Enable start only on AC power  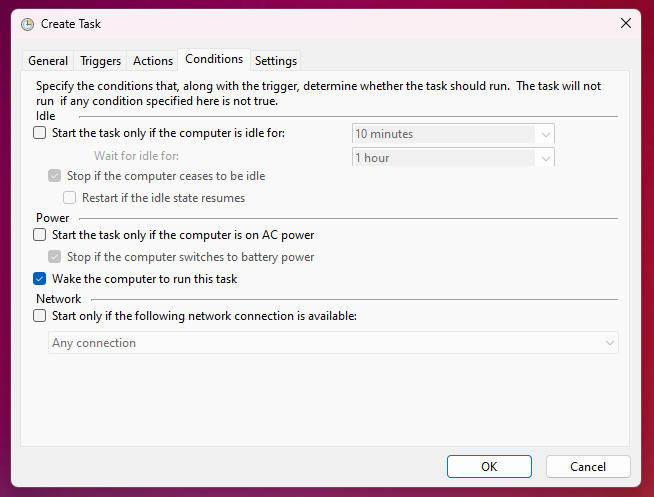[40, 235]
